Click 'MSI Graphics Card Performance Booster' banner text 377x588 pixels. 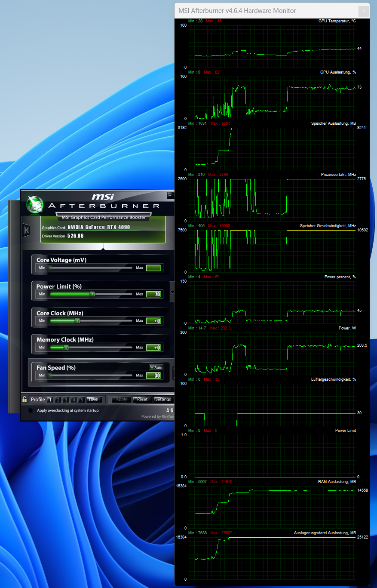coord(104,217)
